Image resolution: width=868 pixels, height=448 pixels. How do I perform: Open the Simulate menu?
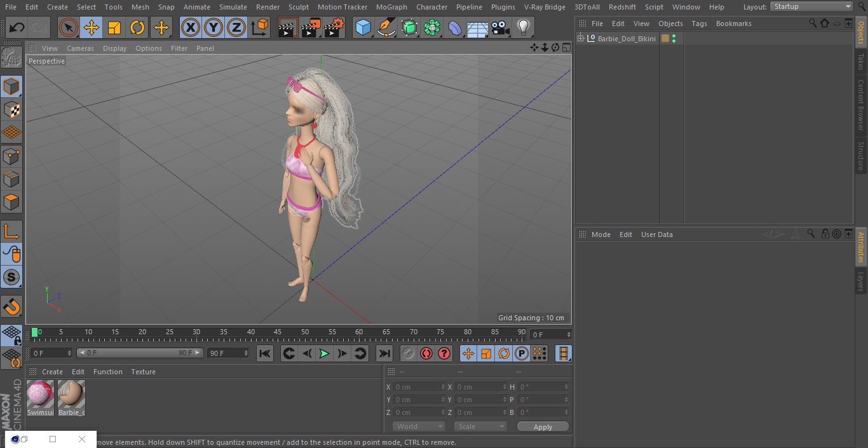(233, 7)
